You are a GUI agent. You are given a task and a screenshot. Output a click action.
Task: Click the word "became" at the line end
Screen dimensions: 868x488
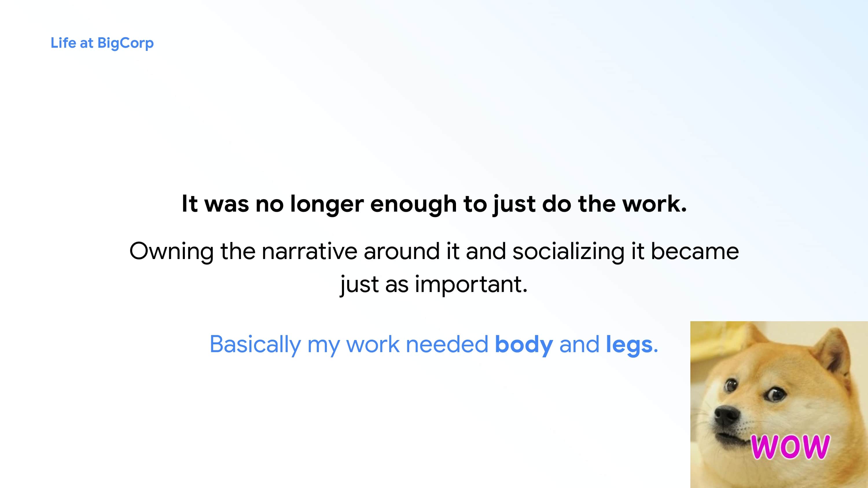point(695,251)
